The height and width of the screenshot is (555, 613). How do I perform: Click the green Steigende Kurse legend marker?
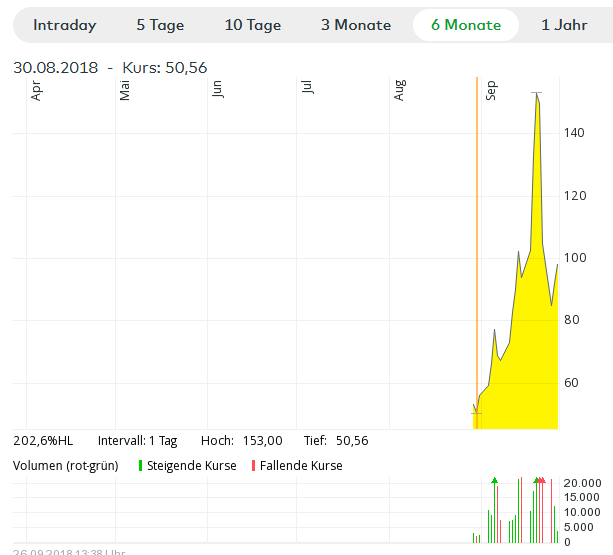pos(140,466)
